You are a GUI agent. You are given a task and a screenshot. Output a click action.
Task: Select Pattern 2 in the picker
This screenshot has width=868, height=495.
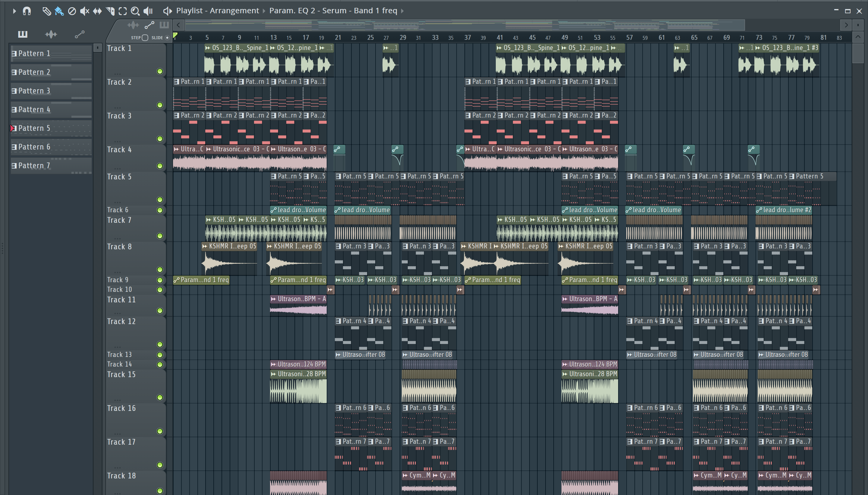coord(51,72)
